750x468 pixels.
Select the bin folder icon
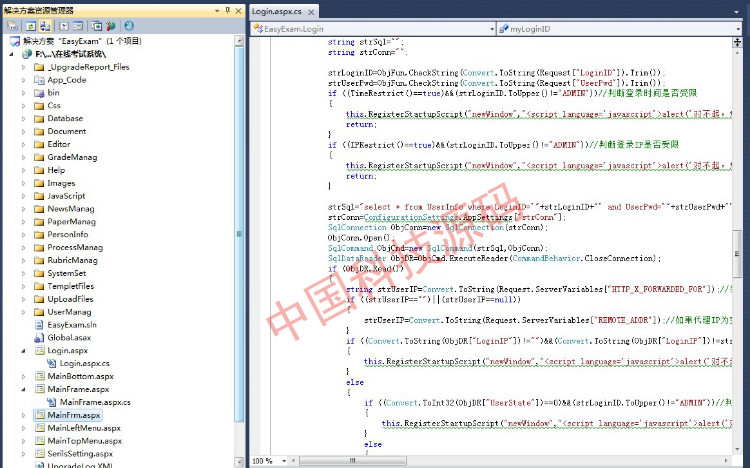[39, 93]
